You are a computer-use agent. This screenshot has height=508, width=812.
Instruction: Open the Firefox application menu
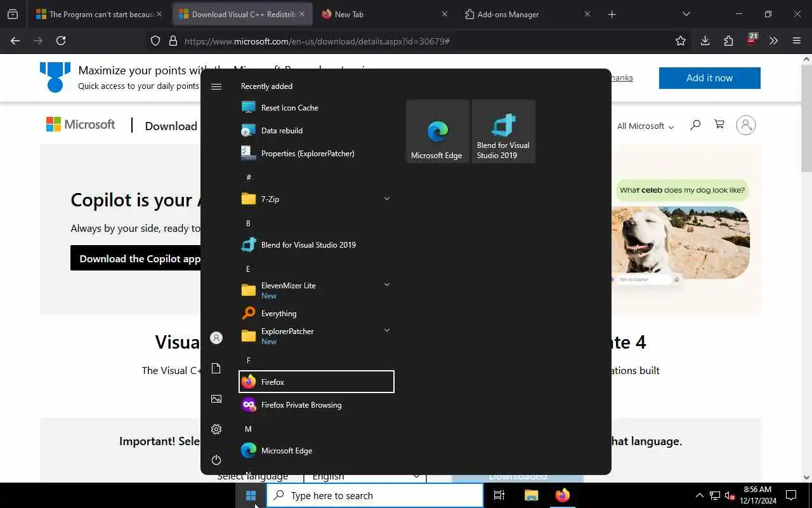[797, 41]
